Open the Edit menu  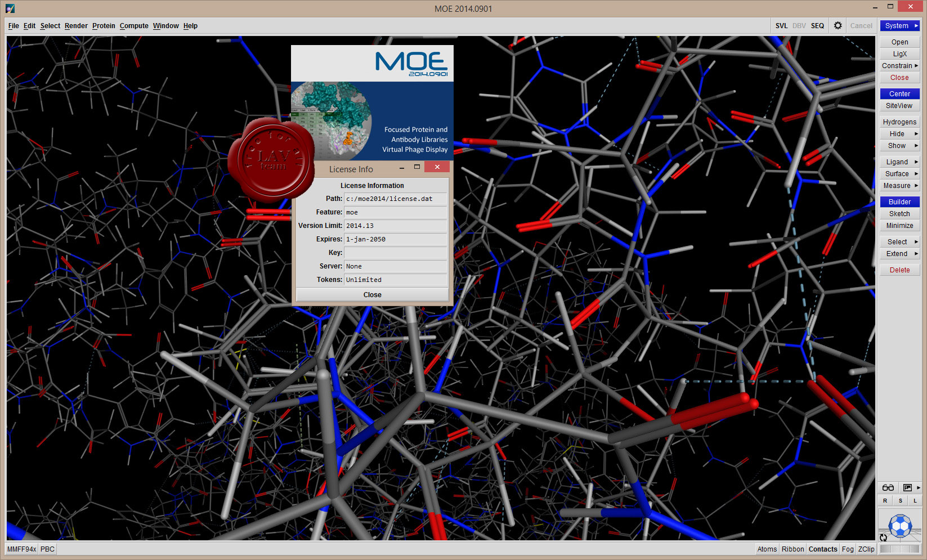29,25
